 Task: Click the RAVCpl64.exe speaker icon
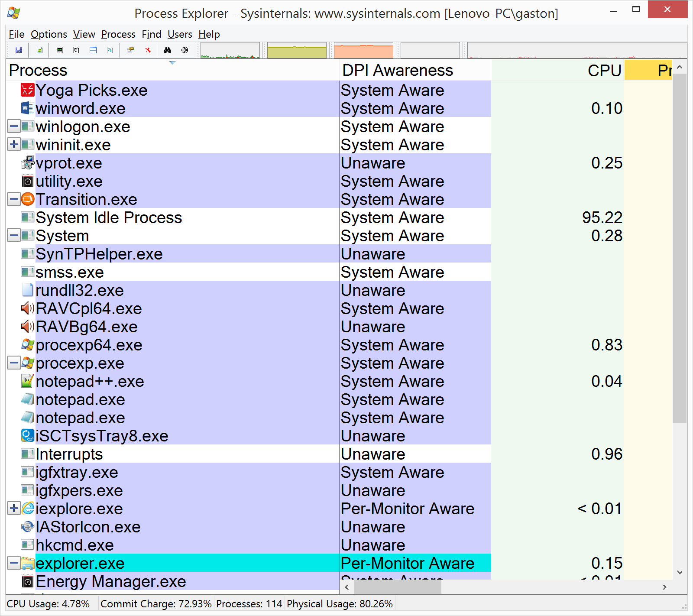pyautogui.click(x=28, y=308)
